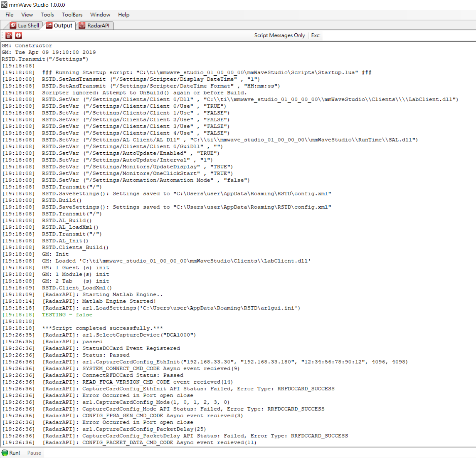
Task: Click the 'AutoUpdate/Enabled' TRUE line
Action: coord(111,153)
